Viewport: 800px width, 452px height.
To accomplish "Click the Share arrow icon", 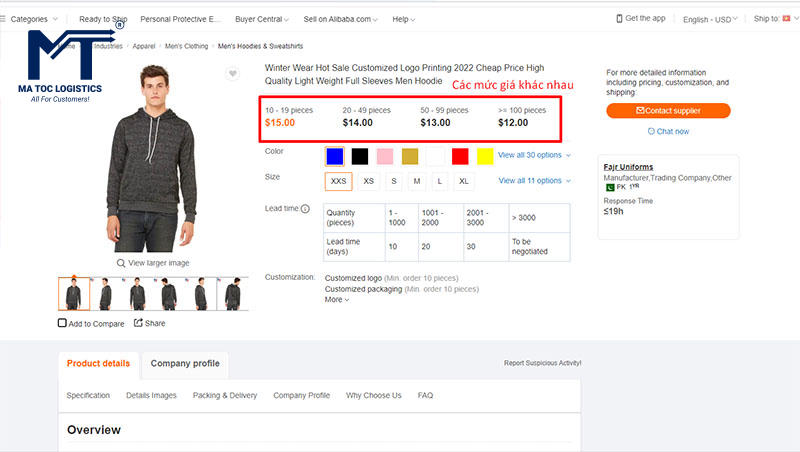I will click(138, 322).
